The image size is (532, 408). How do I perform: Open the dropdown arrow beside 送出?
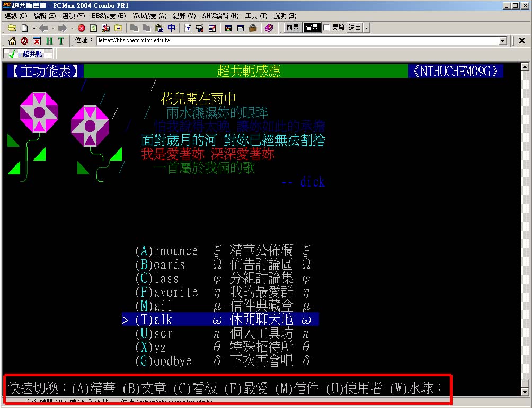[x=367, y=28]
